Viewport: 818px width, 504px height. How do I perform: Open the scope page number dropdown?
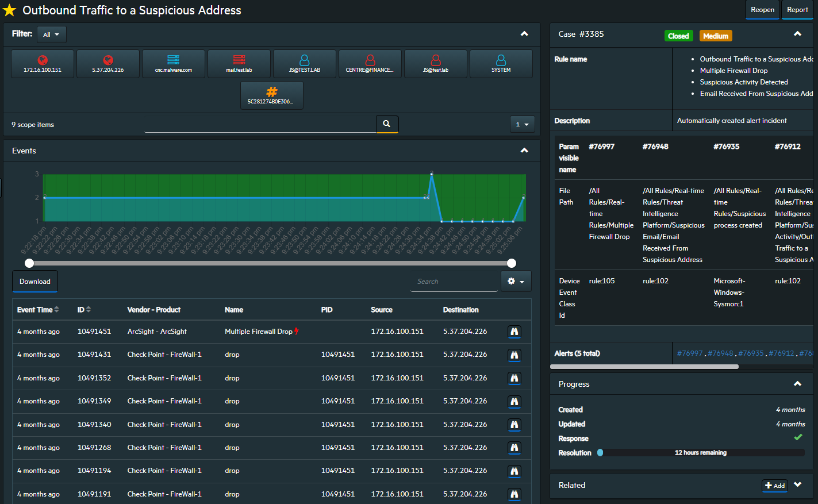coord(522,124)
